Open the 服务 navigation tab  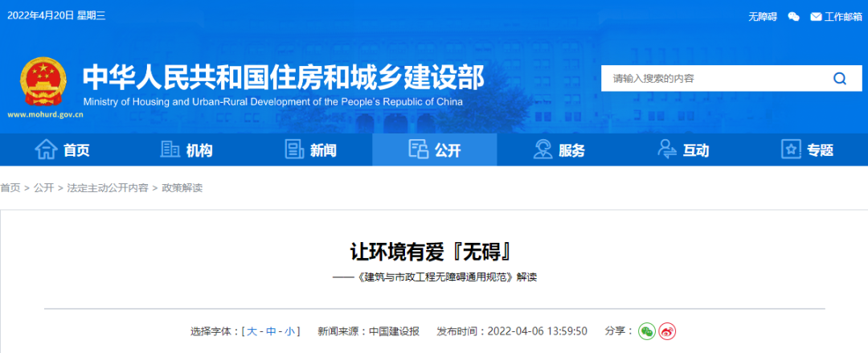coord(559,150)
